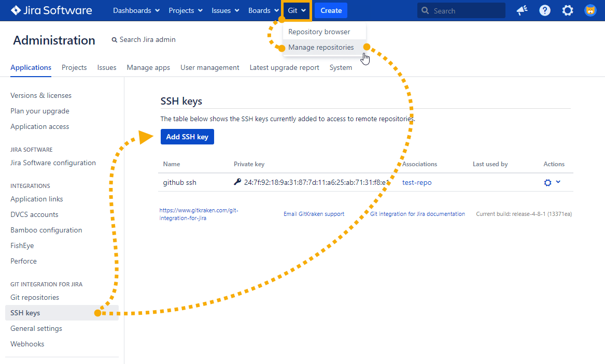
Task: Switch to the Applications tab
Action: pos(31,68)
